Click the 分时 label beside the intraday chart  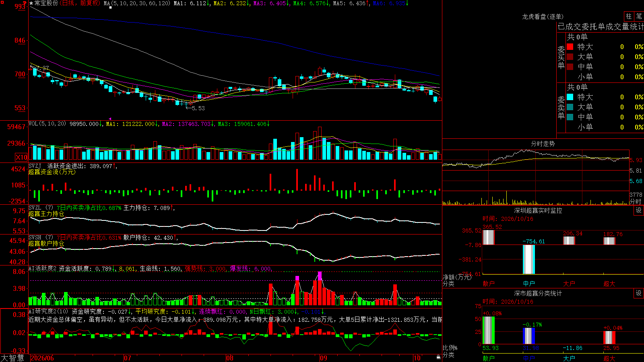click(x=636, y=201)
